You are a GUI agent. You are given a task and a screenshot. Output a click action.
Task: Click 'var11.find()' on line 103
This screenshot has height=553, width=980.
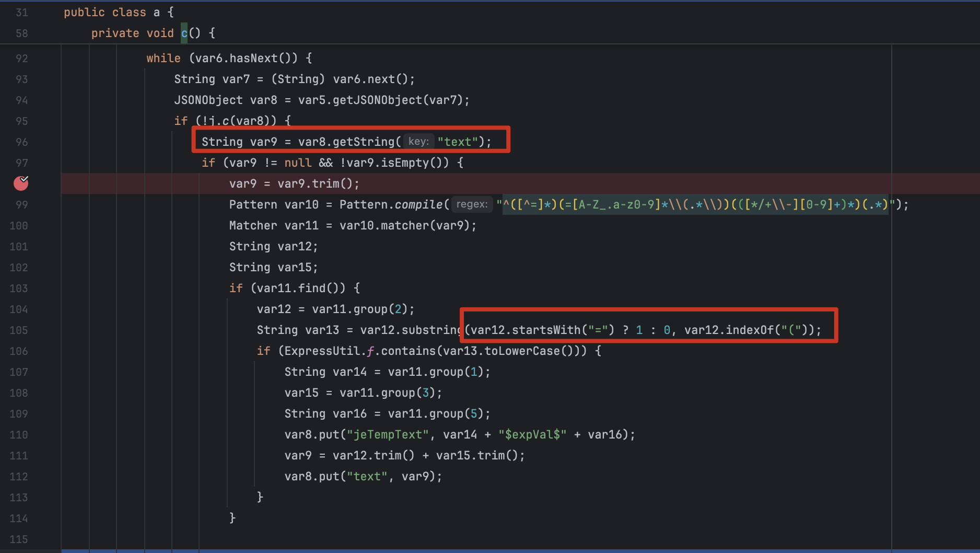tap(301, 288)
